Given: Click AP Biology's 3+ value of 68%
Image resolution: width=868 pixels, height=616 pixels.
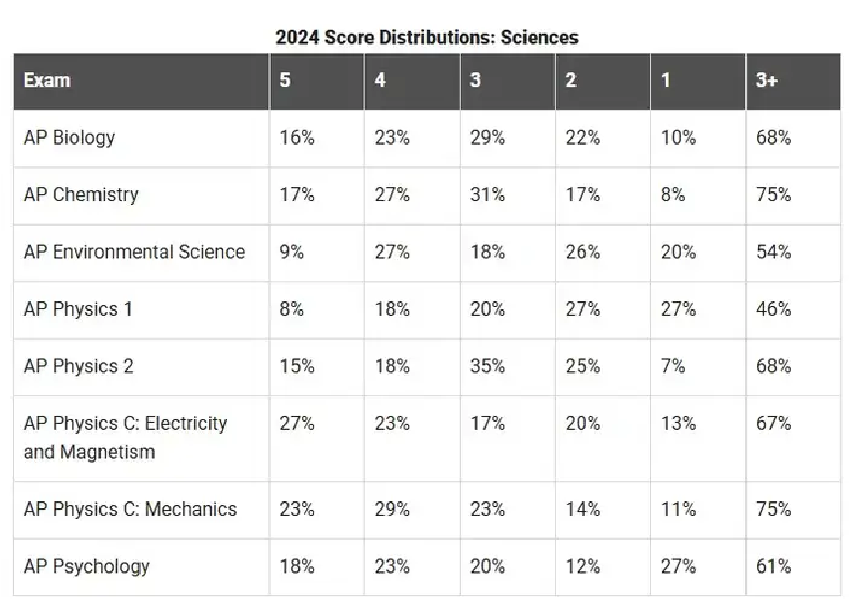Looking at the screenshot, I should [773, 138].
